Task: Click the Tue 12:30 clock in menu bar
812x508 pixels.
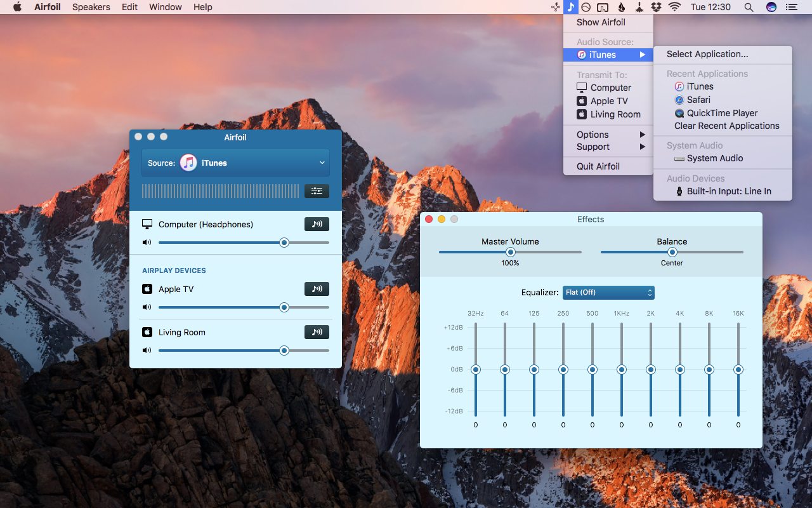Action: coord(710,7)
